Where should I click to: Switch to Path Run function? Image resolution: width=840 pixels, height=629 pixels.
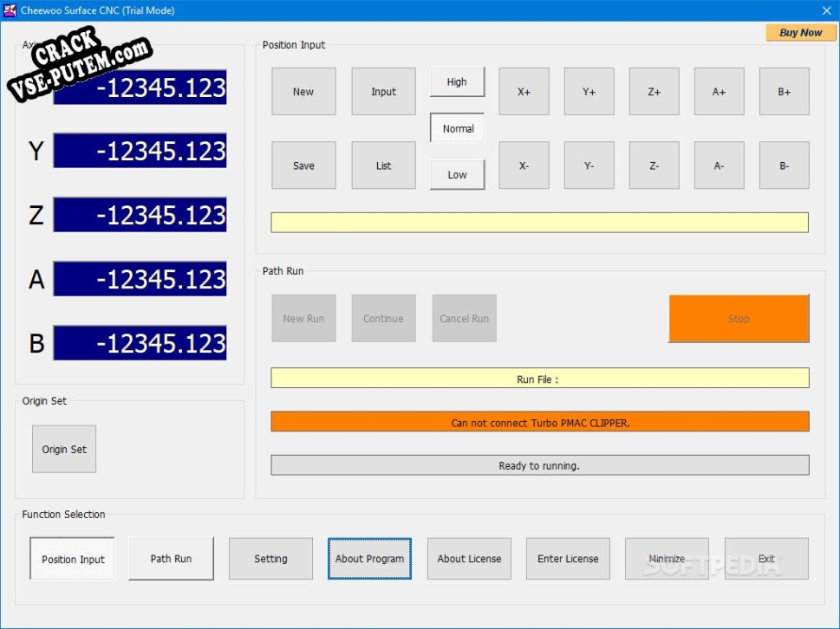(x=171, y=559)
